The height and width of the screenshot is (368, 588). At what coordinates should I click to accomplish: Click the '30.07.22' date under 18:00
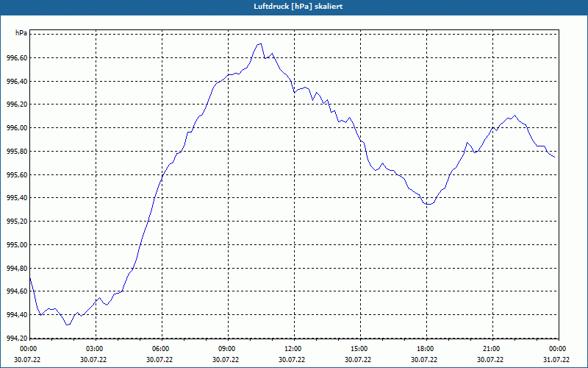(x=424, y=359)
